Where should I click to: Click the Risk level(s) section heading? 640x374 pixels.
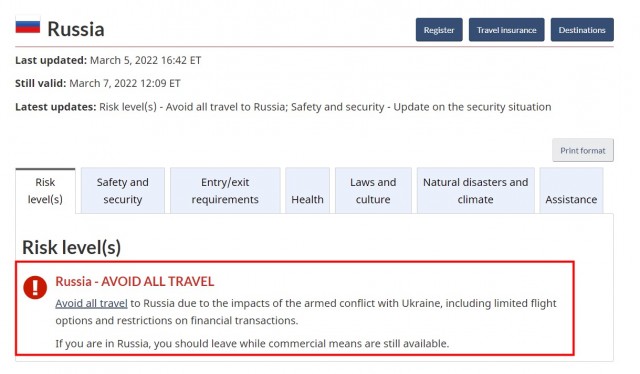(x=71, y=247)
